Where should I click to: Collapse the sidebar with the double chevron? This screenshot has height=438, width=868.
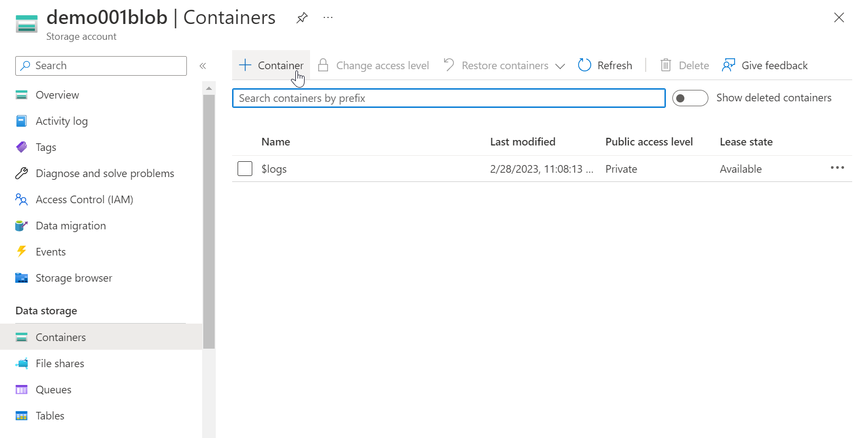coord(203,66)
